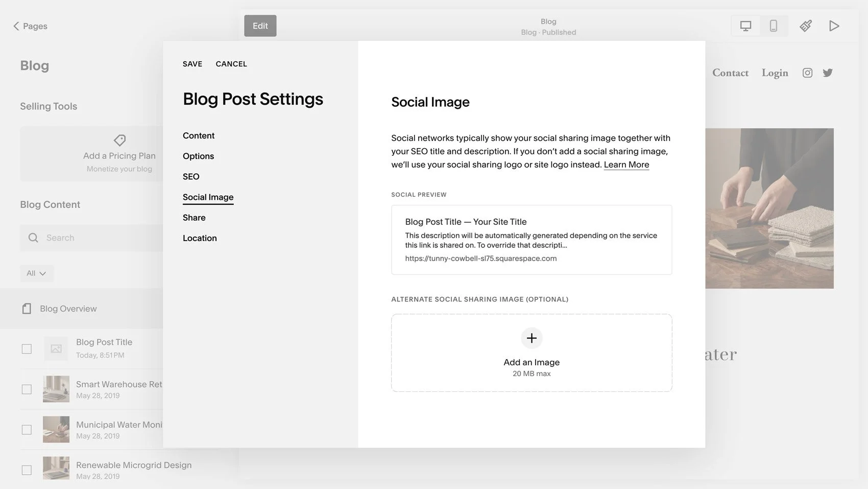Click the Renewable Microgrid Design post title
This screenshot has height=489, width=868.
(x=134, y=465)
